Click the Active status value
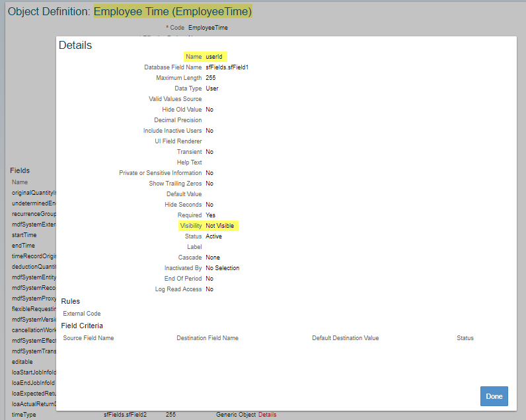 [x=213, y=236]
